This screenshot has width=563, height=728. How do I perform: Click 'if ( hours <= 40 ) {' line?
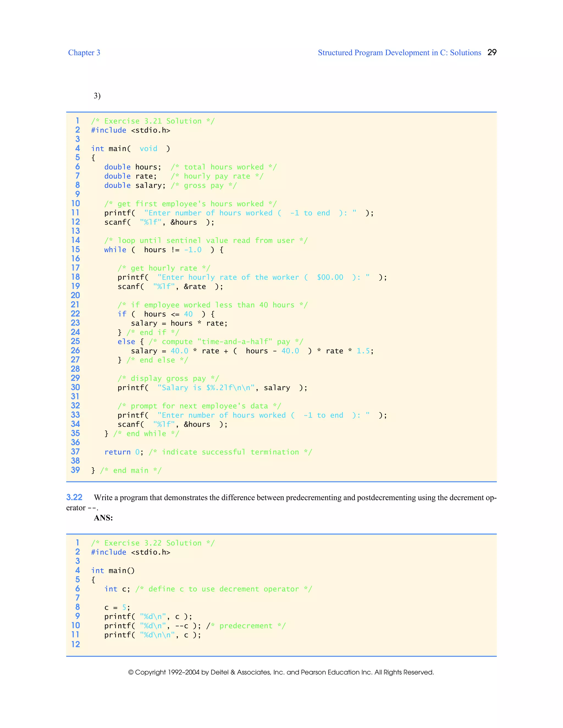pos(166,314)
